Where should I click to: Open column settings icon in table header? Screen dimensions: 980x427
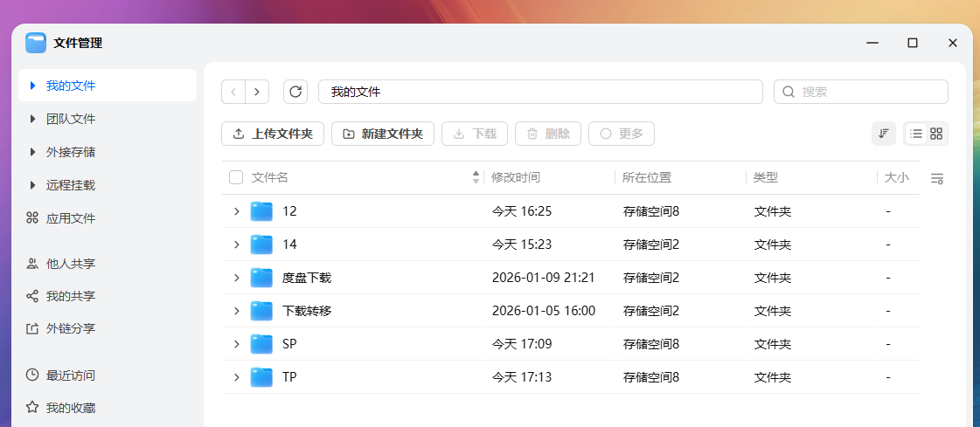(x=937, y=178)
